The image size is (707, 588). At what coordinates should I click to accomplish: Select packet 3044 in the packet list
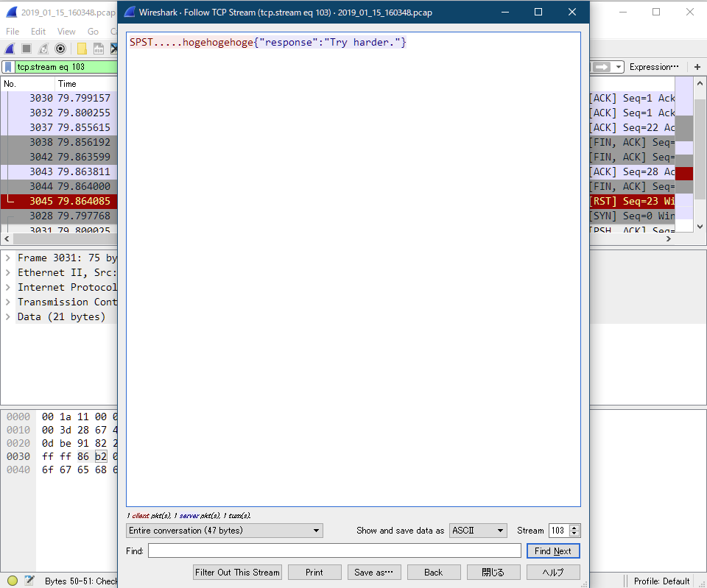click(59, 186)
